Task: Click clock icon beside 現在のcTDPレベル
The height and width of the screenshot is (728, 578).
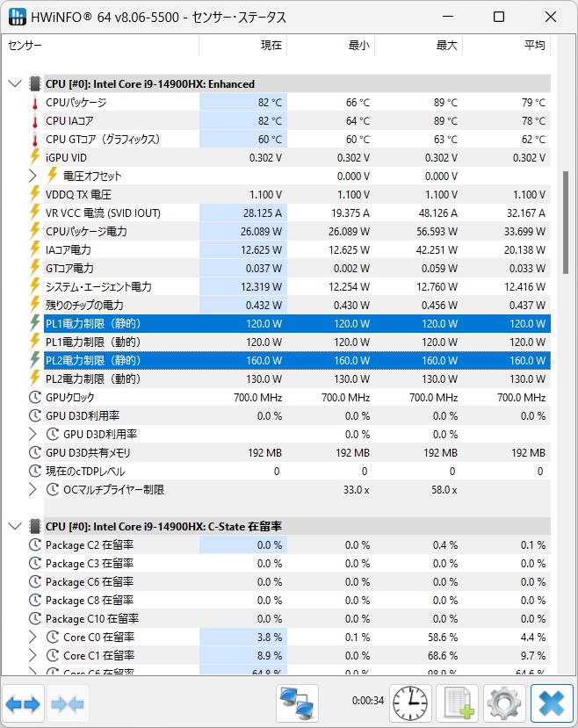Action: click(35, 472)
